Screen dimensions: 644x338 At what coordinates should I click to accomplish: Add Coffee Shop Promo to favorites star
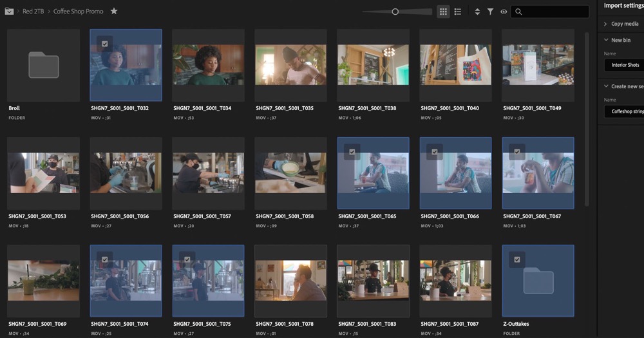coord(114,11)
